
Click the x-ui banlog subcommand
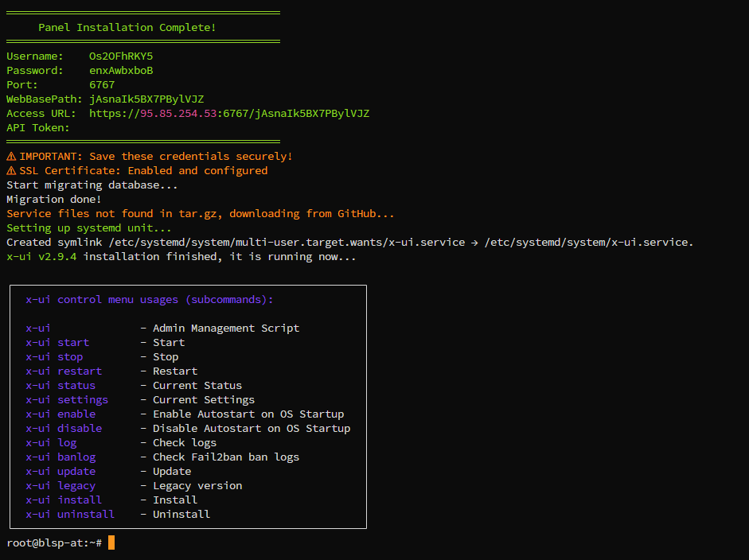coord(60,457)
